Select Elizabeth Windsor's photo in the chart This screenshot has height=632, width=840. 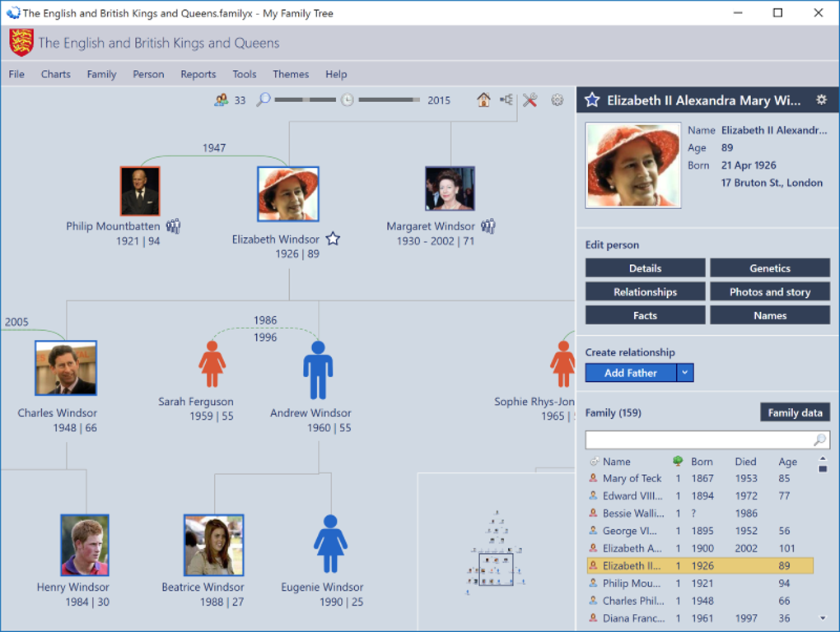tap(288, 193)
